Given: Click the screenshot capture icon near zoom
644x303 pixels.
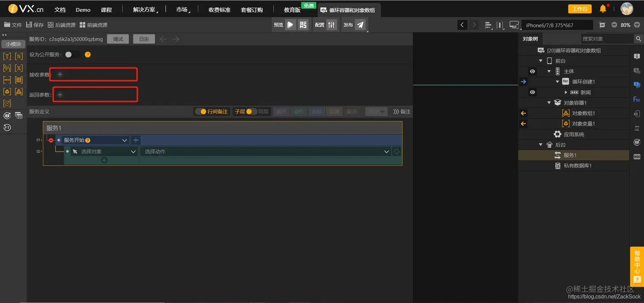Looking at the screenshot, I should coord(602,25).
